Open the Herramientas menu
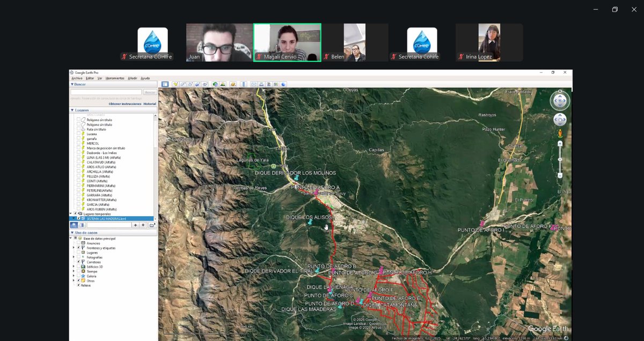This screenshot has height=341, width=644. [x=115, y=78]
